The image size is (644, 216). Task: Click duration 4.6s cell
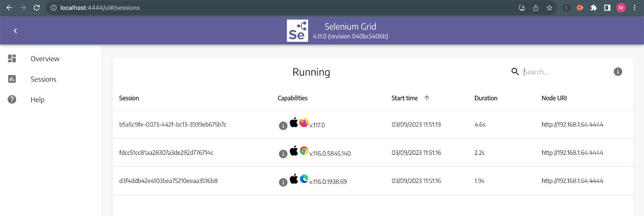480,125
